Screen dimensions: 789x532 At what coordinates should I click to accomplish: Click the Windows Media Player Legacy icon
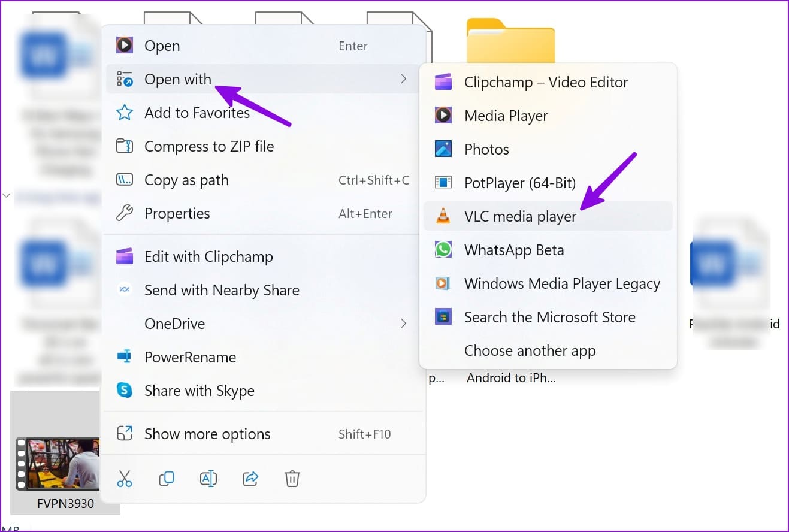pyautogui.click(x=443, y=283)
